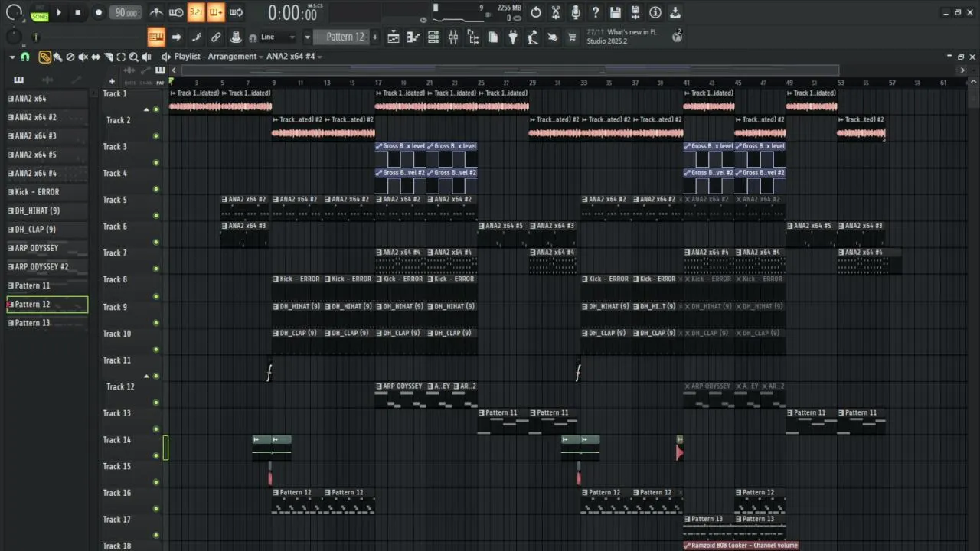Select DH_HIHAT (9) pattern in picker
The height and width of the screenshot is (551, 980).
[x=47, y=210]
